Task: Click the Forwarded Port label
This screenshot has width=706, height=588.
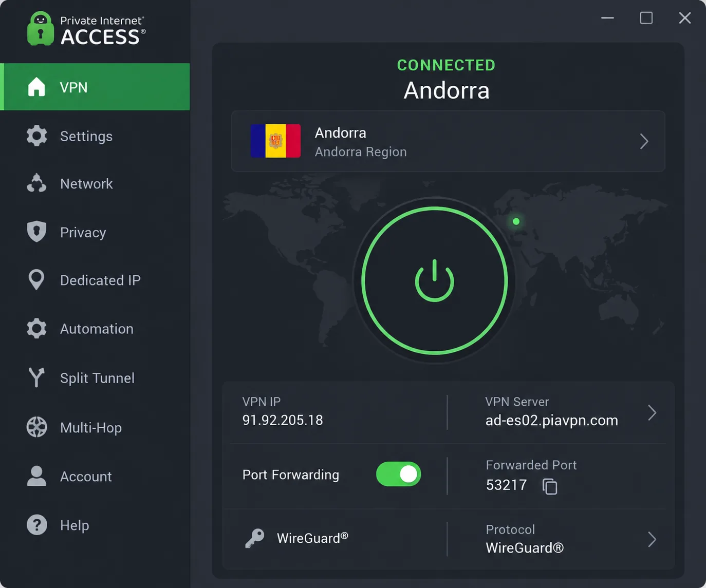Action: pyautogui.click(x=531, y=465)
